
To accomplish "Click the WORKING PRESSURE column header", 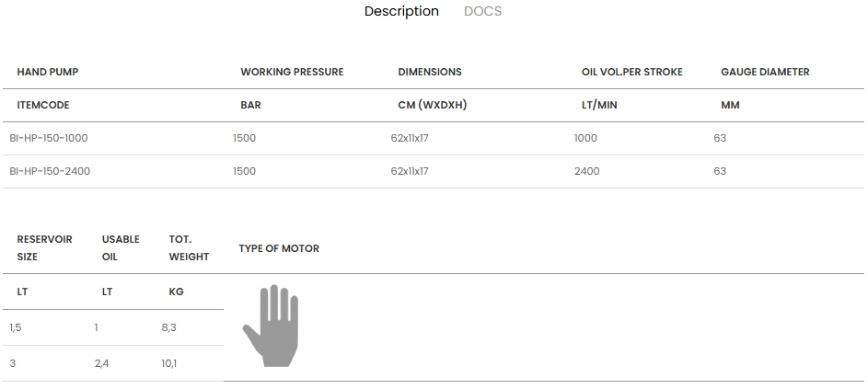I will coord(292,72).
